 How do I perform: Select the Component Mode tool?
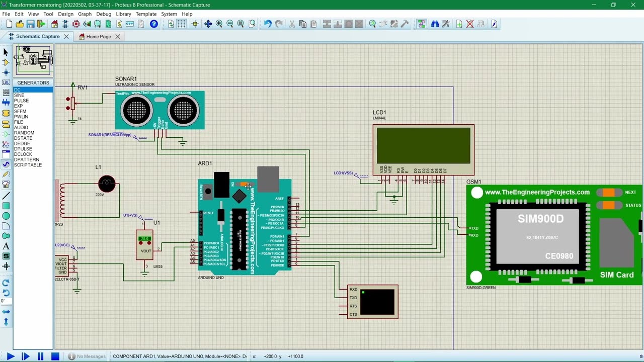pyautogui.click(x=6, y=62)
